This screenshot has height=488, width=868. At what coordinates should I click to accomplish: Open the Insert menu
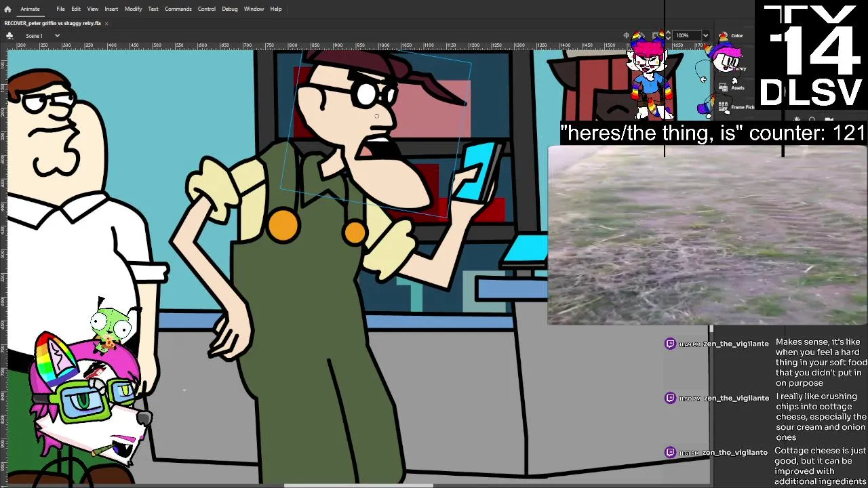click(111, 9)
